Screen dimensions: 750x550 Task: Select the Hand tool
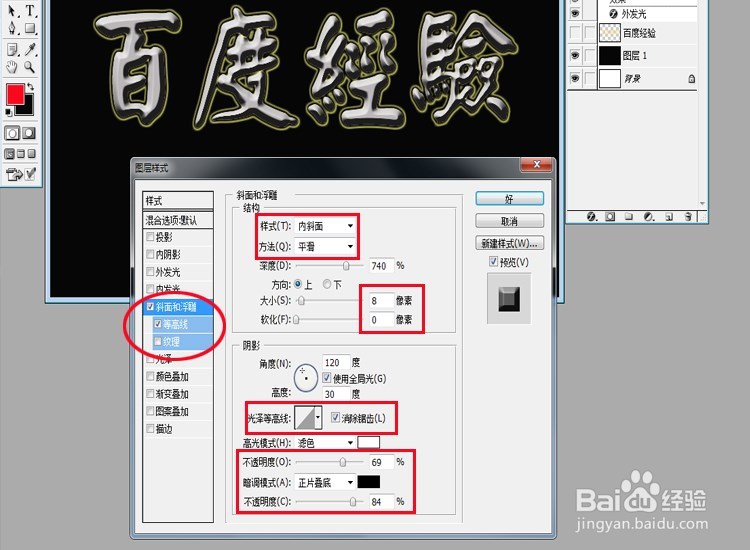coord(11,67)
